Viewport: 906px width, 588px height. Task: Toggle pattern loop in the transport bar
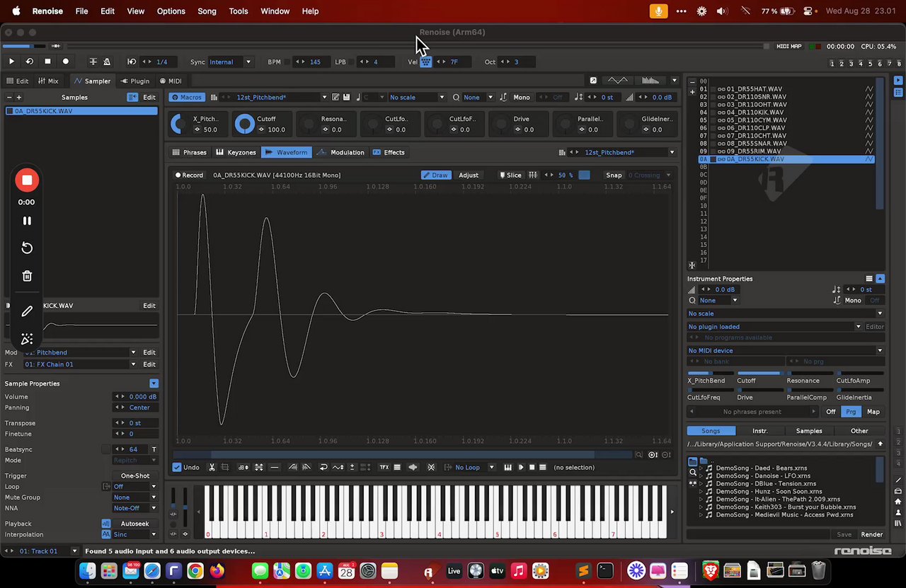[x=29, y=62]
